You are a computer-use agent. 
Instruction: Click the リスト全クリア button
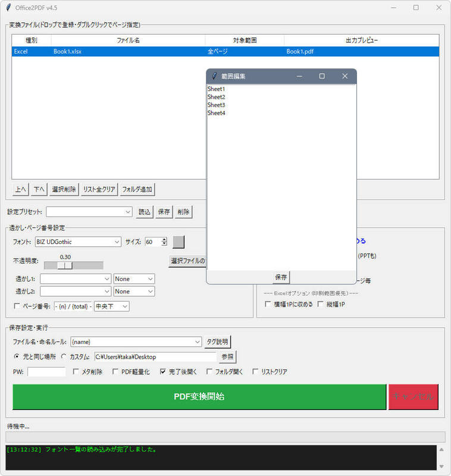tap(99, 189)
